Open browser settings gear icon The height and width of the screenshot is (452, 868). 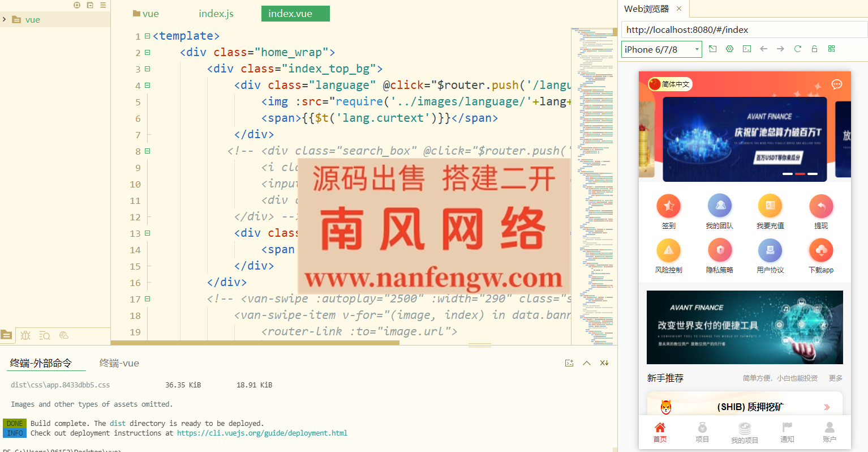pyautogui.click(x=729, y=49)
